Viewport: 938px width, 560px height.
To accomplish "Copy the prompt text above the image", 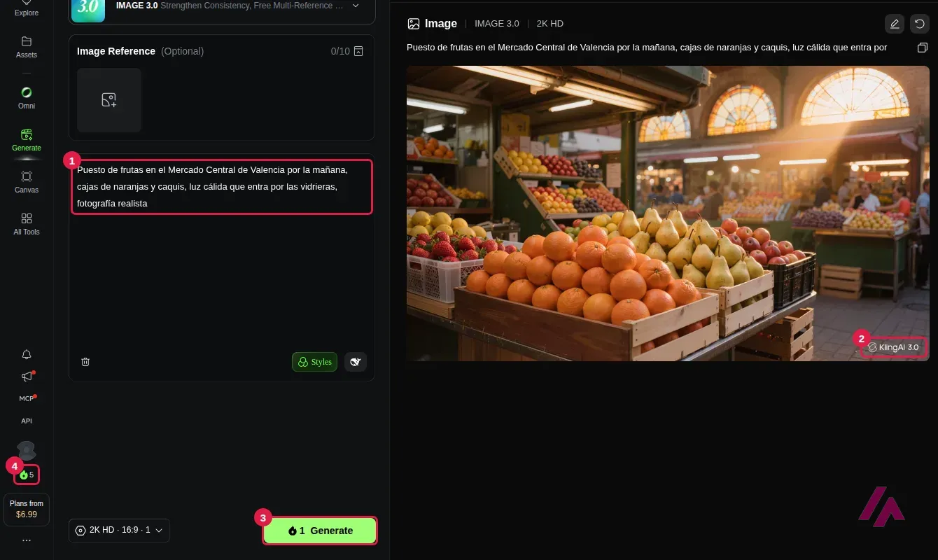I will (923, 48).
